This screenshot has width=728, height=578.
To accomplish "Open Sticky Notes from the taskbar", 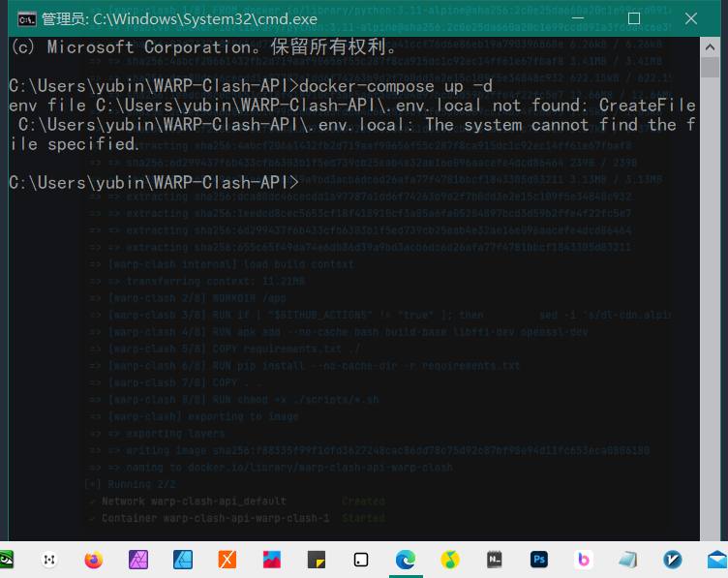I will pos(317,560).
